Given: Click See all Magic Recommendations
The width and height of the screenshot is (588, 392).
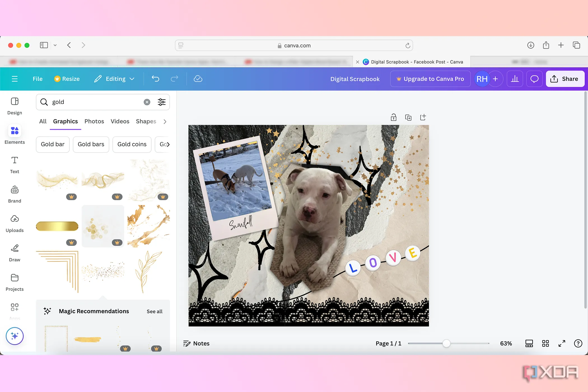Looking at the screenshot, I should 155,311.
